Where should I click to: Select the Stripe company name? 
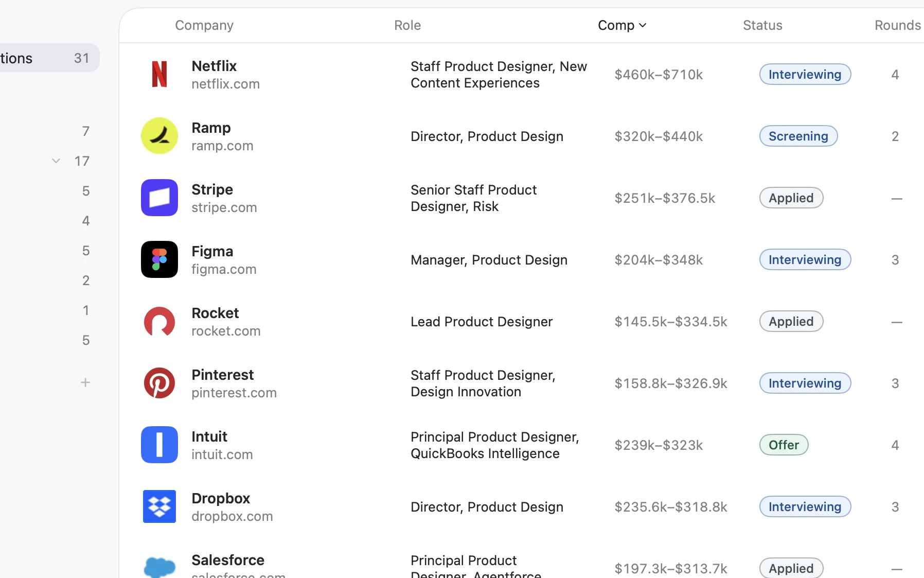(212, 189)
